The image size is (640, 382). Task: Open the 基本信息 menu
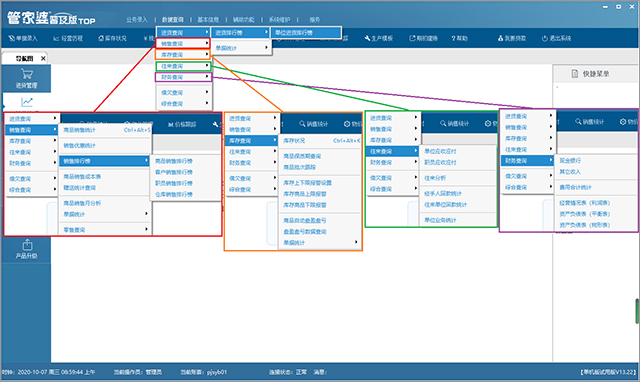(x=208, y=20)
